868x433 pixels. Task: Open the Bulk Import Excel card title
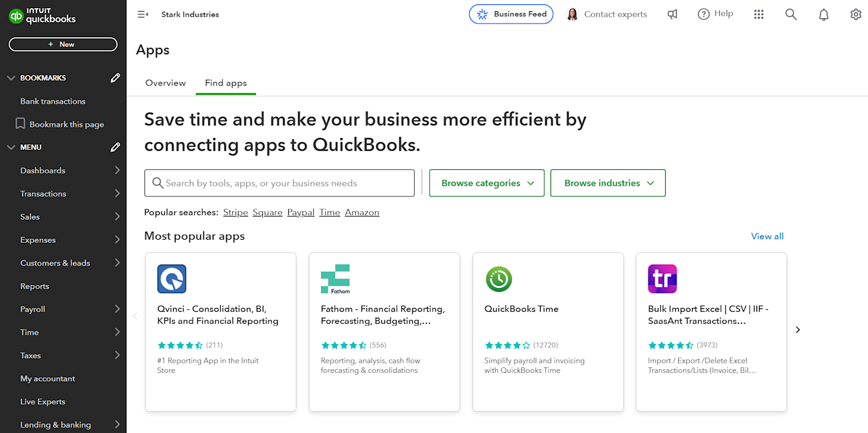(708, 315)
